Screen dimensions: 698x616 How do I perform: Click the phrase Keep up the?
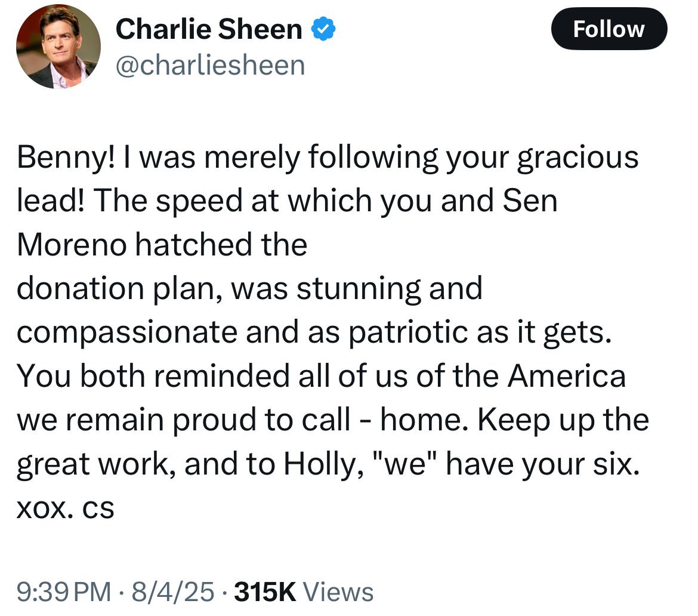[564, 420]
